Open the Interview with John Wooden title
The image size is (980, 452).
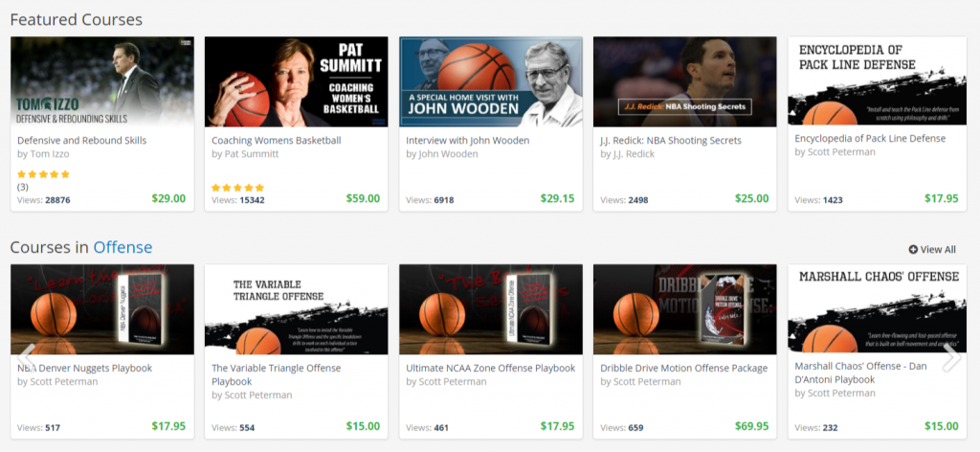pyautogui.click(x=467, y=140)
